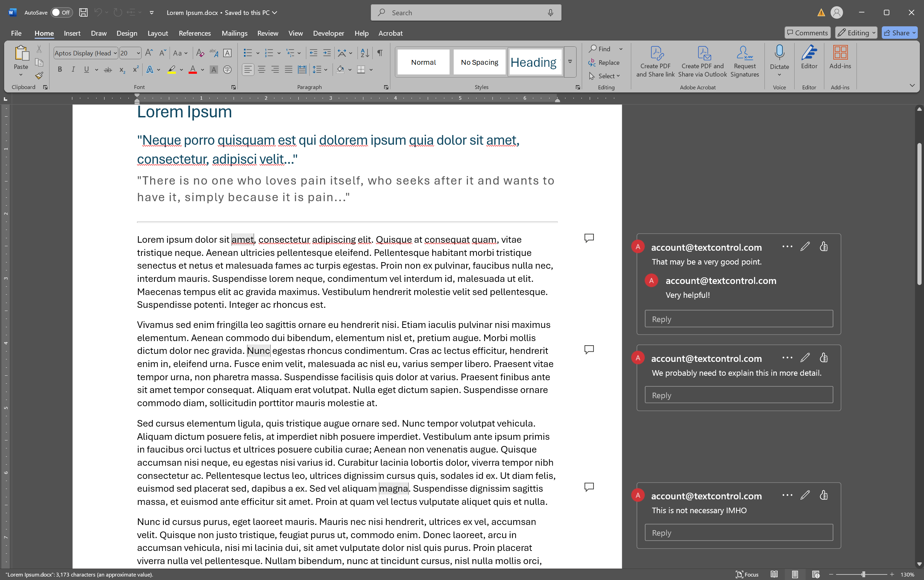Open Create PDF and Share link
The height and width of the screenshot is (580, 924).
point(655,61)
